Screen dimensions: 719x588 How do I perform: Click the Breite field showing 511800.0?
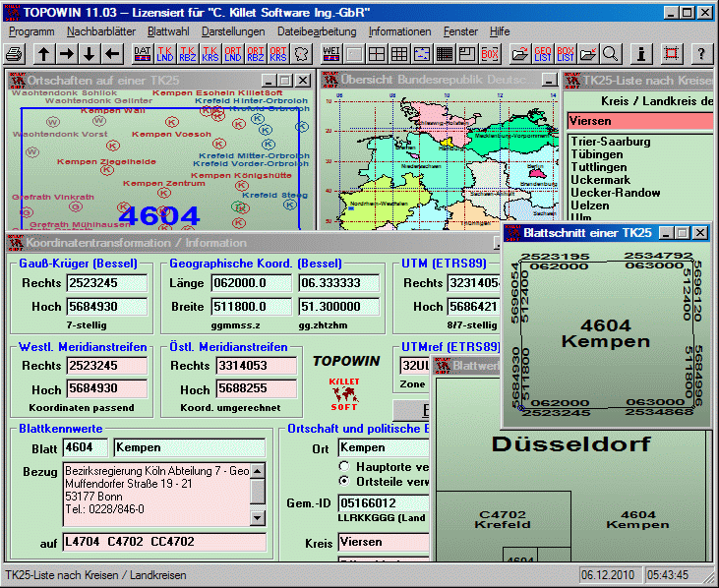pos(251,306)
